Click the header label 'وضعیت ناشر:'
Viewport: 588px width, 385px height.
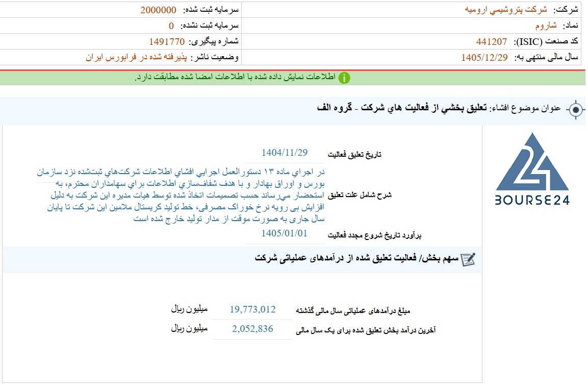(x=215, y=58)
